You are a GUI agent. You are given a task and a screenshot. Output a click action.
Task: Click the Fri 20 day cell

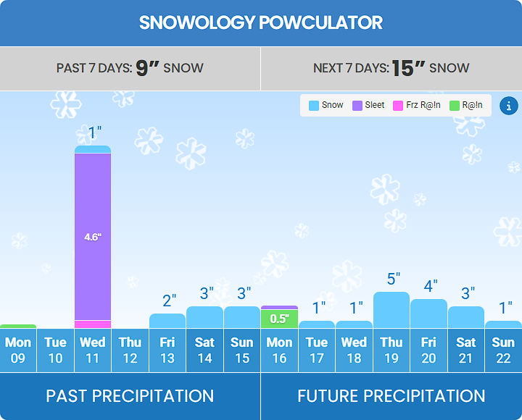pos(428,350)
